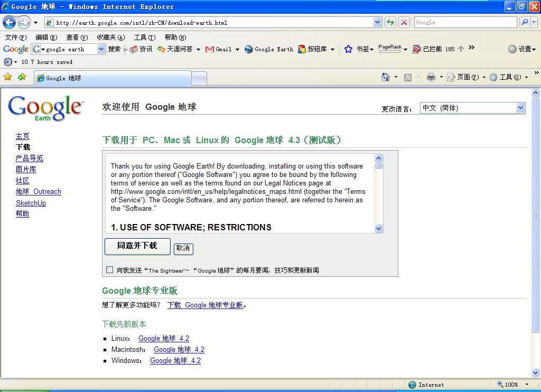
Task: Open the 收藏夹(A) menu
Action: (x=111, y=38)
